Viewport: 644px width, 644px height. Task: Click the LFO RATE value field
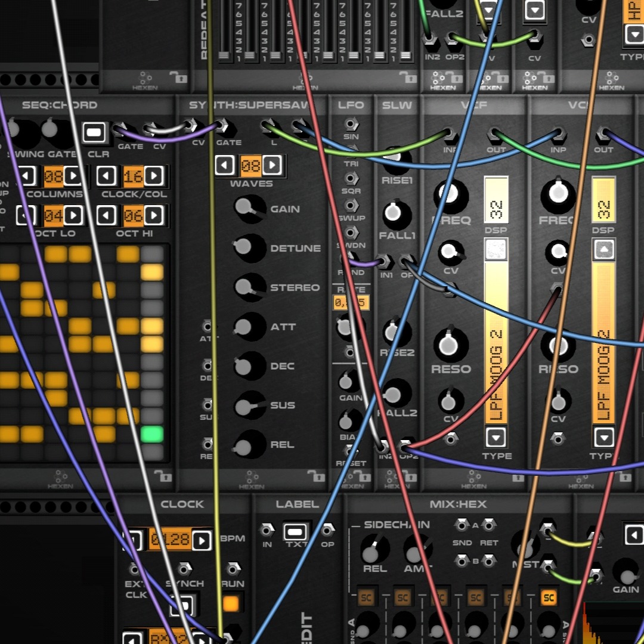tap(351, 303)
